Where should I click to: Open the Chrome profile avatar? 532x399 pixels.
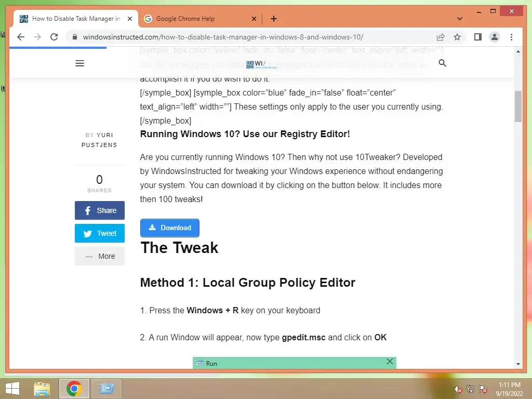(x=495, y=37)
